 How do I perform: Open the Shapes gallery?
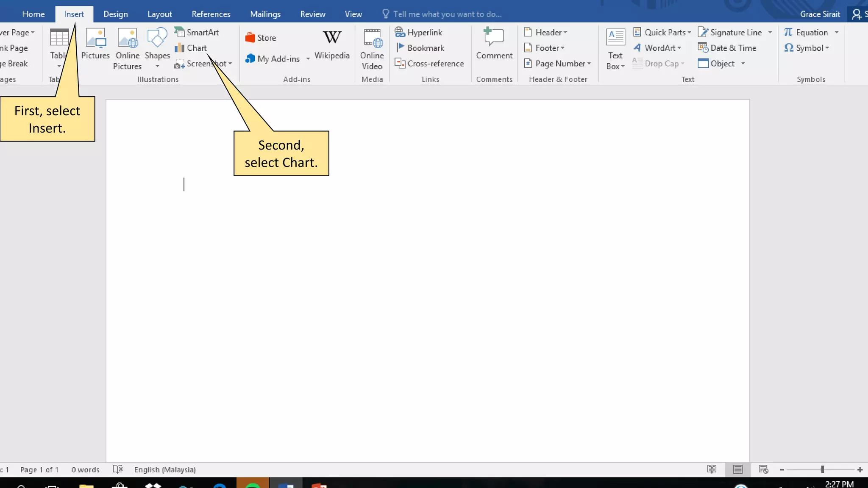157,48
